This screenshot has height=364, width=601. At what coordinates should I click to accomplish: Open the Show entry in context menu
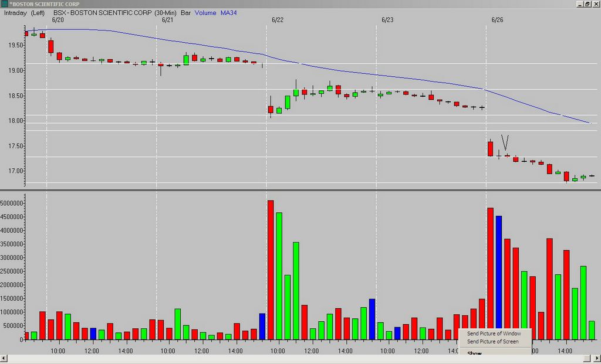(x=474, y=353)
